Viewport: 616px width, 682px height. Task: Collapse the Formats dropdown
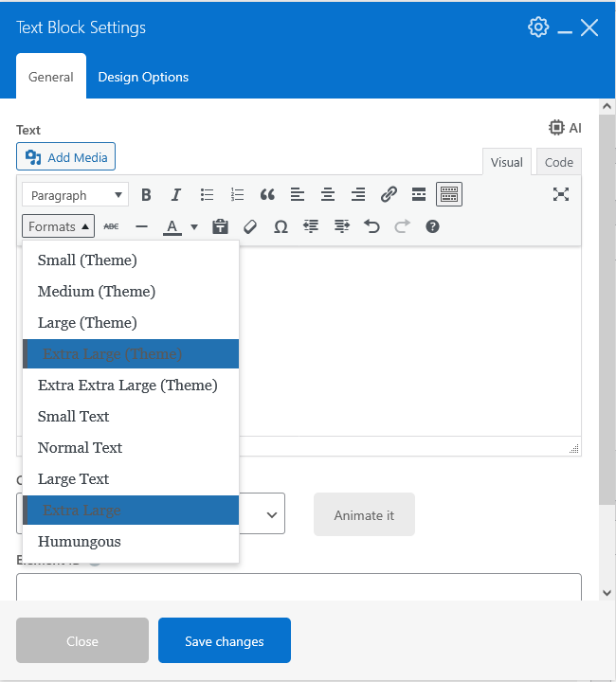59,226
